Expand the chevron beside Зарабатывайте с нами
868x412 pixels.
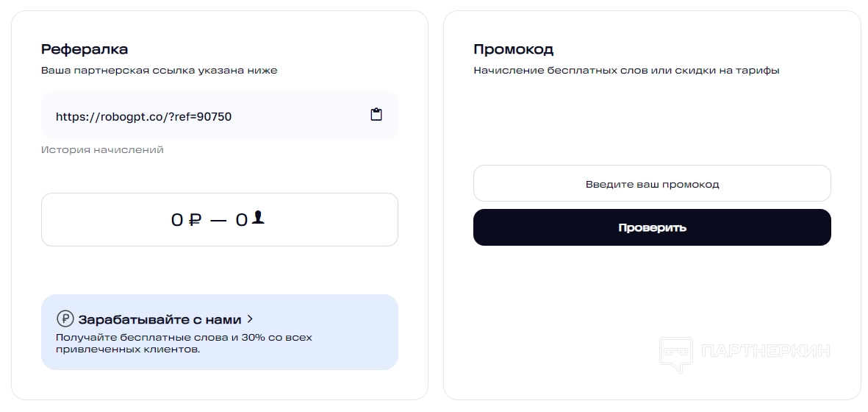(x=250, y=319)
